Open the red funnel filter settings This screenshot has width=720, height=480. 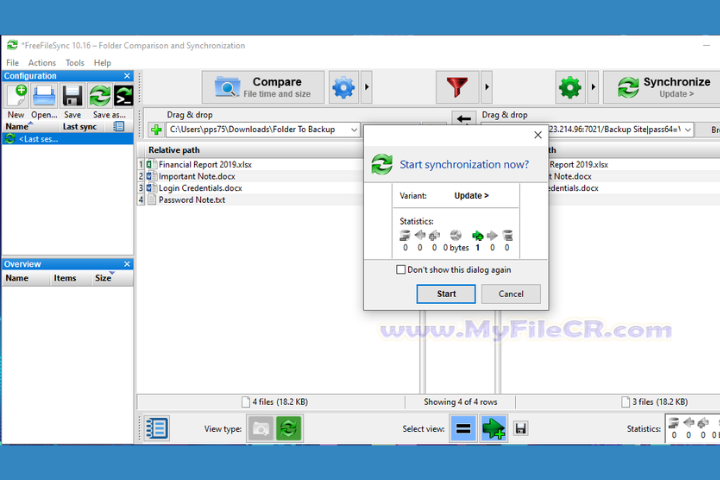pyautogui.click(x=457, y=87)
